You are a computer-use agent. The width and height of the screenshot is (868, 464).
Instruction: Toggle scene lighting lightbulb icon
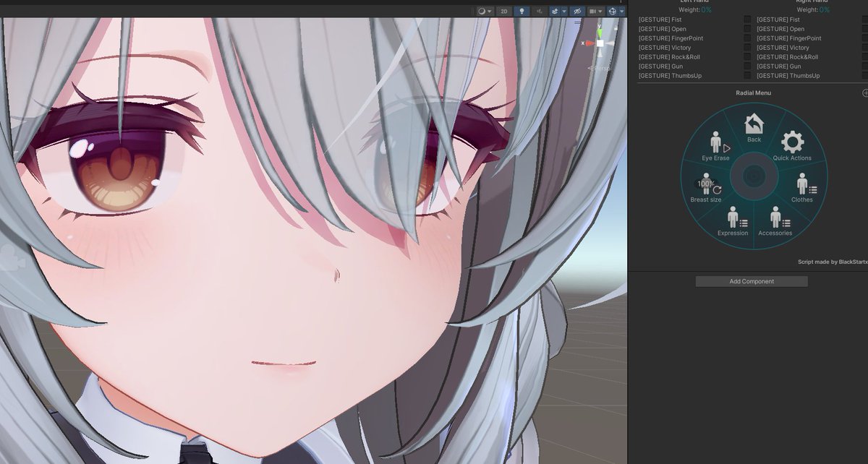pos(521,12)
